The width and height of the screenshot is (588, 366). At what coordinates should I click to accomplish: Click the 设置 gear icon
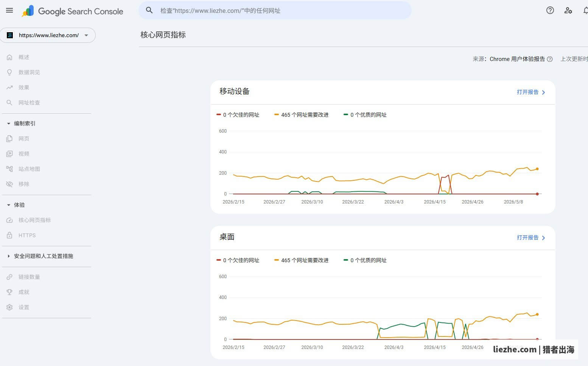[9, 307]
